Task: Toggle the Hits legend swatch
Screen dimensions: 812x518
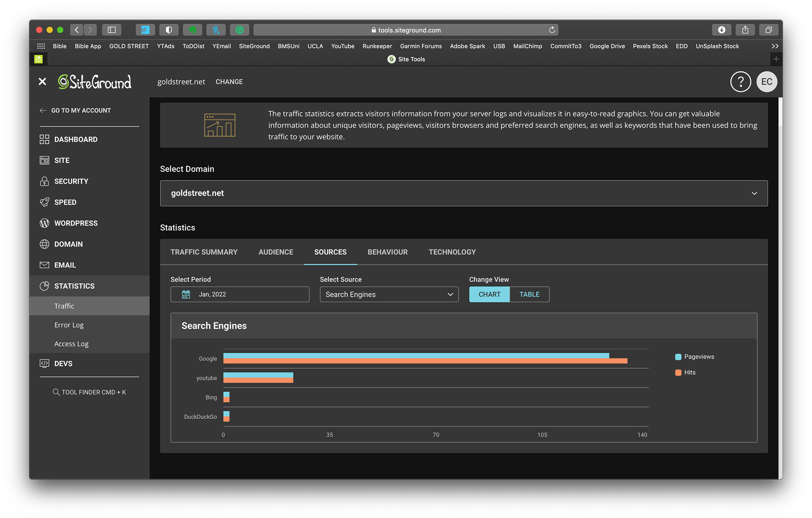Action: tap(678, 372)
